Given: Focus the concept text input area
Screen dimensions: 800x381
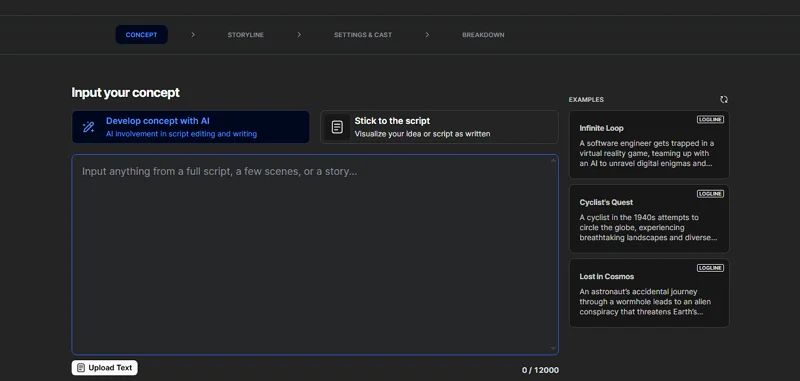Looking at the screenshot, I should (x=315, y=255).
